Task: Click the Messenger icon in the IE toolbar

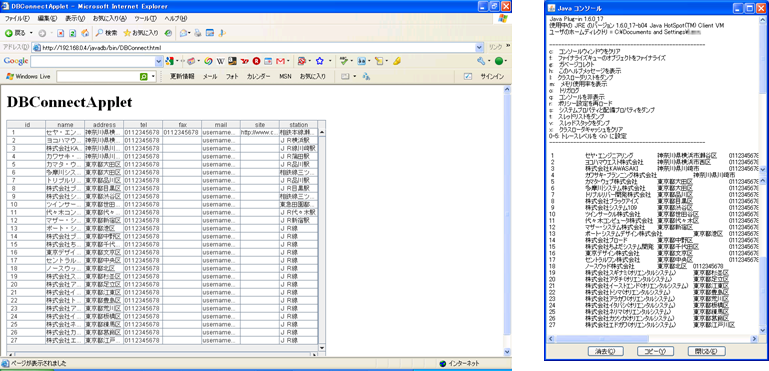Action: tap(222, 33)
